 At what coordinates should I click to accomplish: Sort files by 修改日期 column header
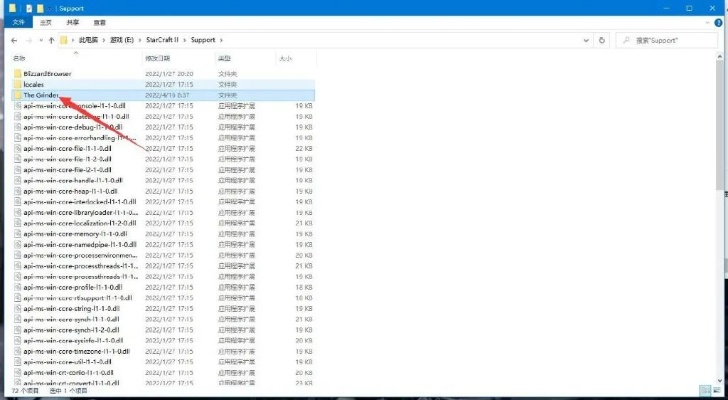tap(159, 59)
